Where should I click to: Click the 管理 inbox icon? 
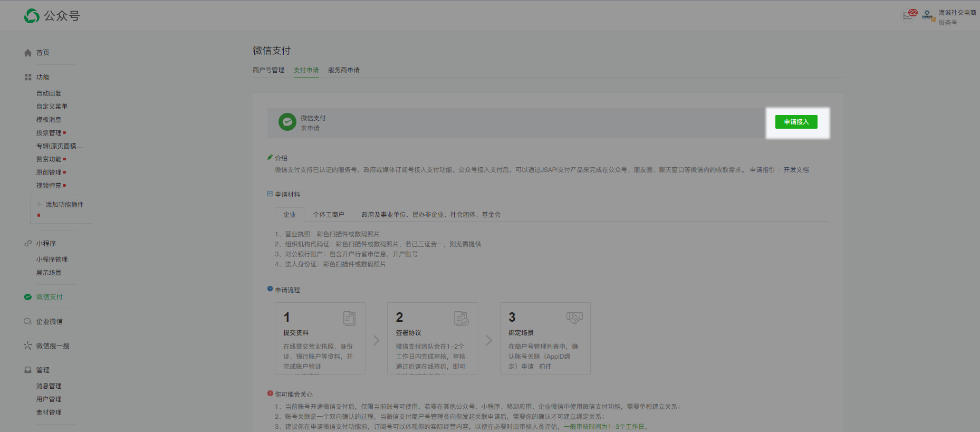click(28, 370)
